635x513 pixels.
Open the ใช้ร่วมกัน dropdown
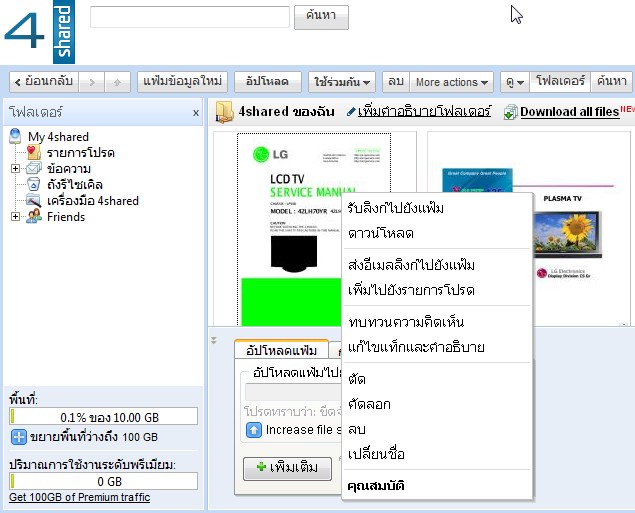click(x=342, y=82)
